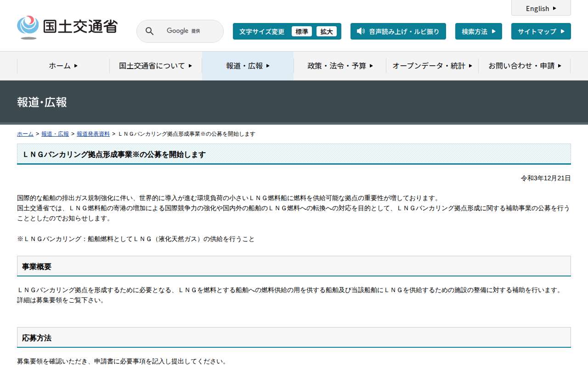Click the MLIT logo emblem
This screenshot has height=368, width=588.
(28, 27)
